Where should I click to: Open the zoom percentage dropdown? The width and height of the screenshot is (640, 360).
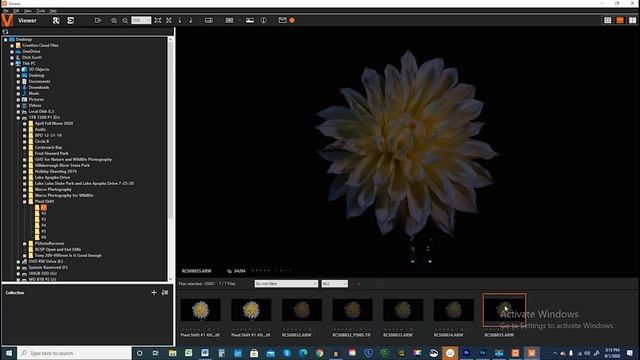[x=141, y=20]
